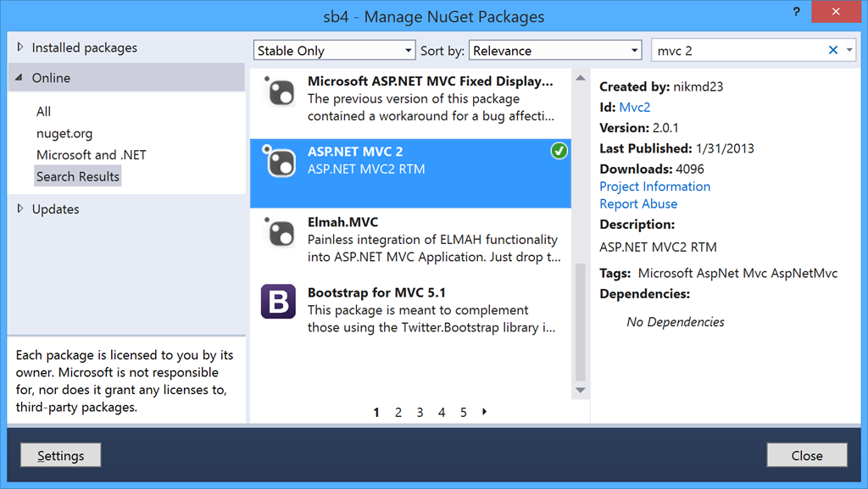This screenshot has height=489, width=868.
Task: Select the Bootstrap for MVC 5.1 result title
Action: [x=376, y=292]
